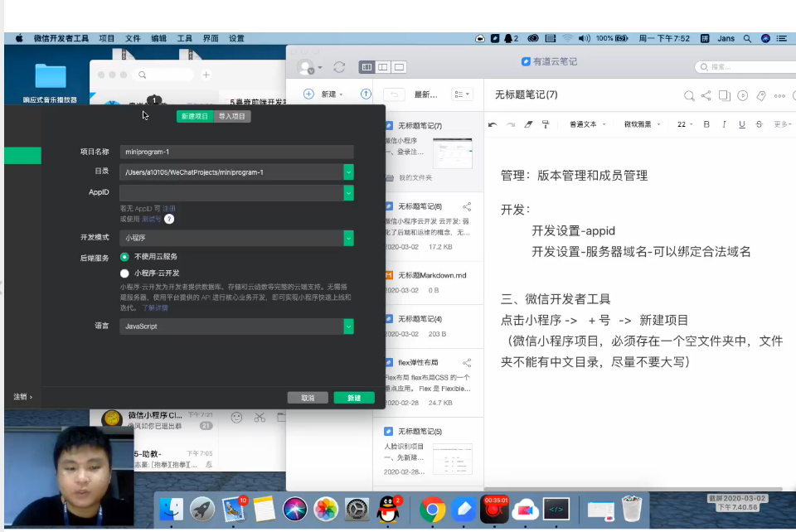Open the 文件 menu in the menu bar
Viewport: 796px width, 532px height.
(x=133, y=39)
